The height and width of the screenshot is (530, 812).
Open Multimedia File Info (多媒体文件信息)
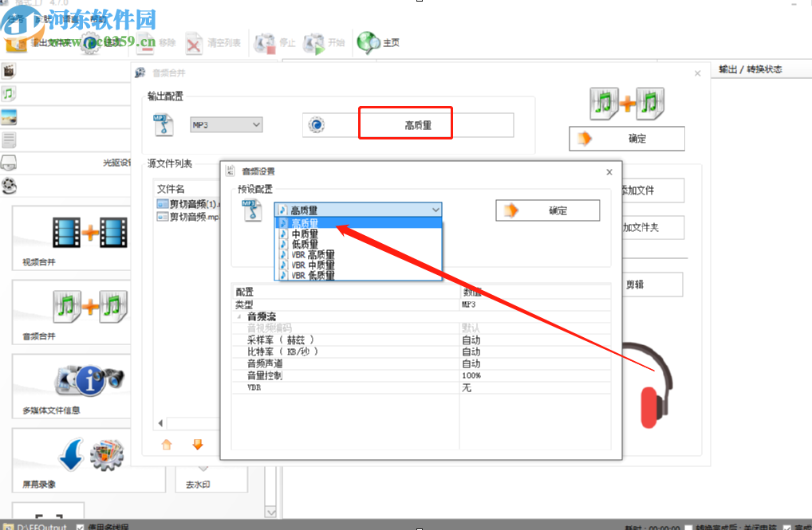(70, 387)
